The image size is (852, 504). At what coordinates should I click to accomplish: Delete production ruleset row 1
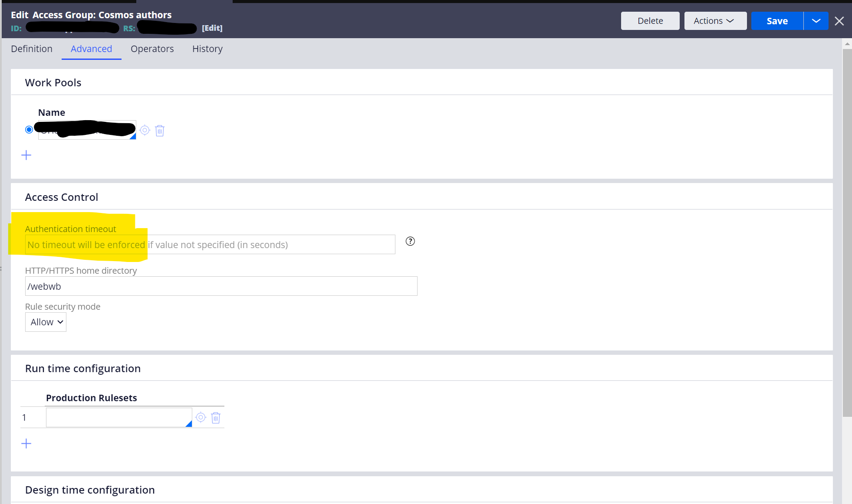coord(216,418)
